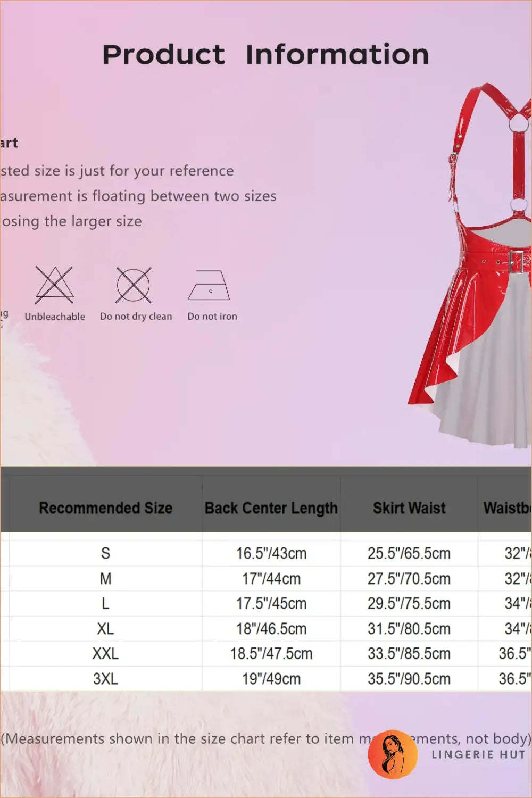Viewport: 532px width, 798px height.
Task: Click the LINGERIE HUT brand text
Action: [478, 754]
